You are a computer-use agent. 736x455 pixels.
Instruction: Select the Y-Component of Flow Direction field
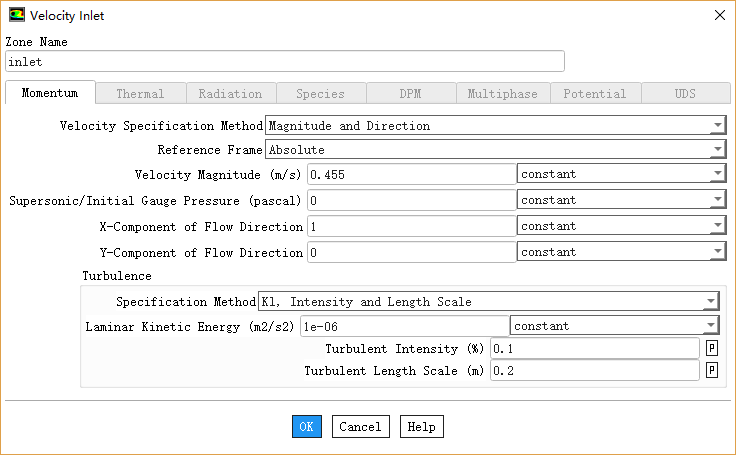click(411, 253)
